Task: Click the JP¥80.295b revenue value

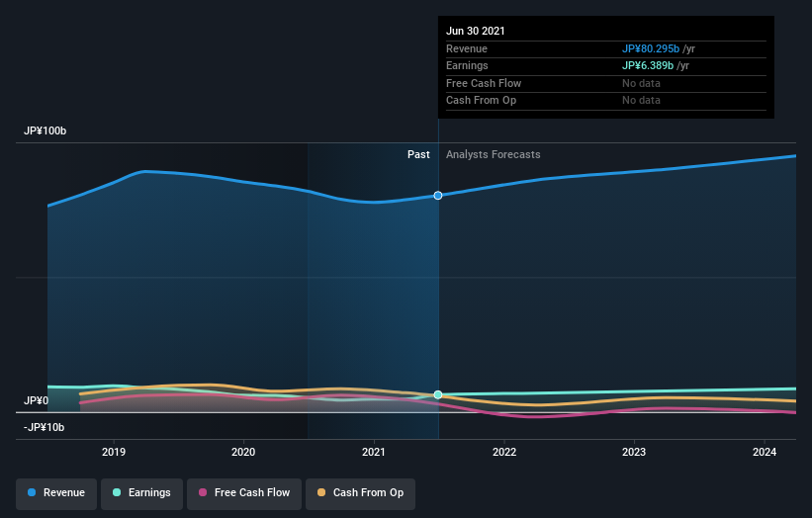Action: [x=651, y=48]
